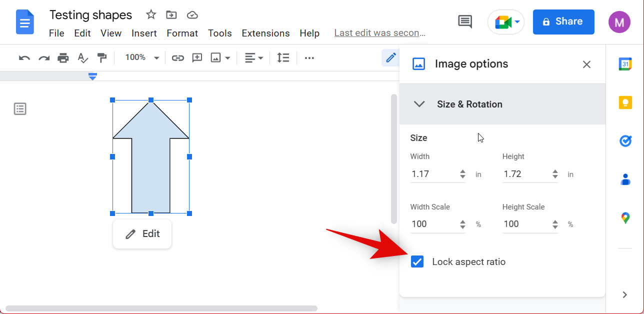Screen dimensions: 644x314
Task: Star the Testing shapes document
Action: tap(151, 15)
